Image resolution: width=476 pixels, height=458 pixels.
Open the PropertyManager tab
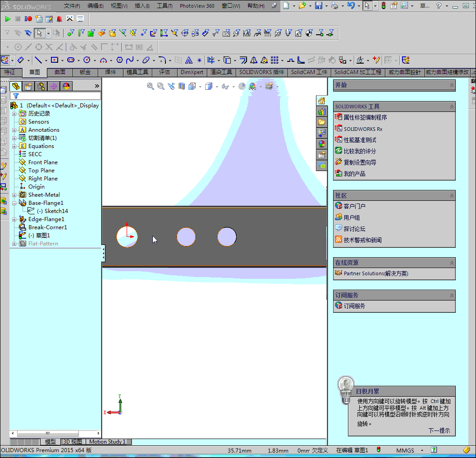[x=28, y=86]
